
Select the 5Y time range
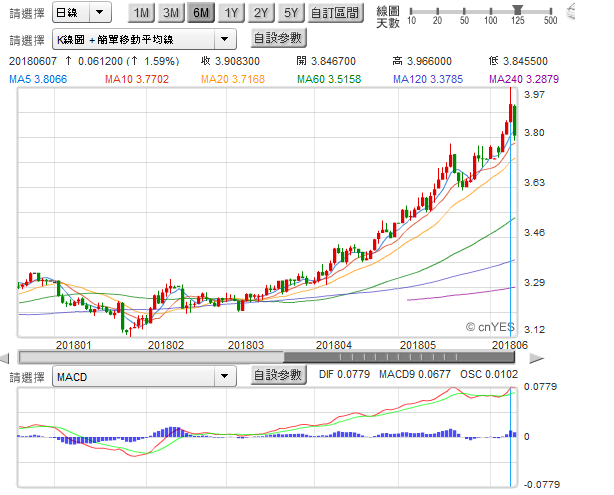291,13
